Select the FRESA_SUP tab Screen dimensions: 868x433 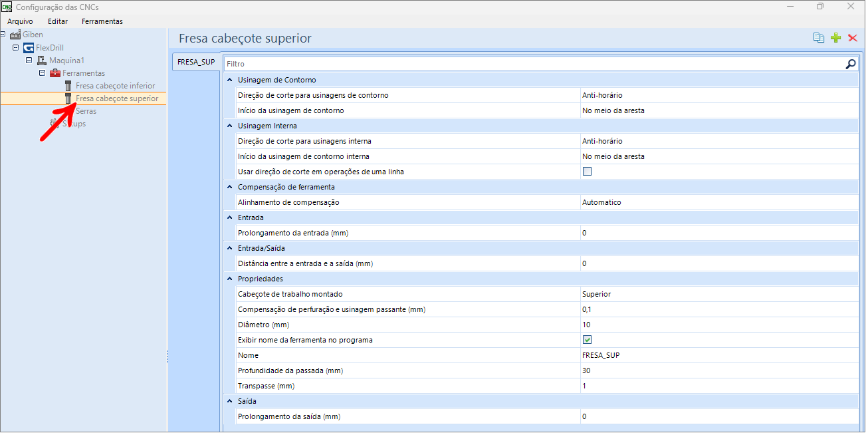click(x=195, y=63)
